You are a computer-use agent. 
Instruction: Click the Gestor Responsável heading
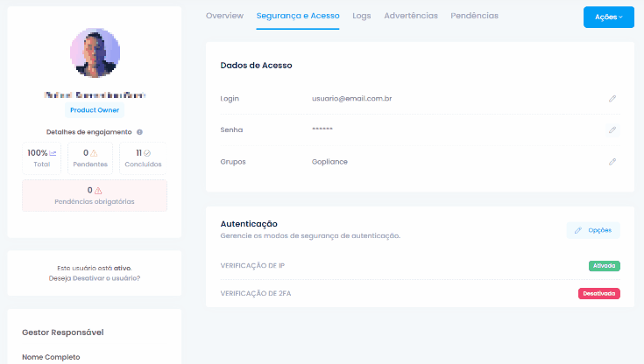click(63, 332)
